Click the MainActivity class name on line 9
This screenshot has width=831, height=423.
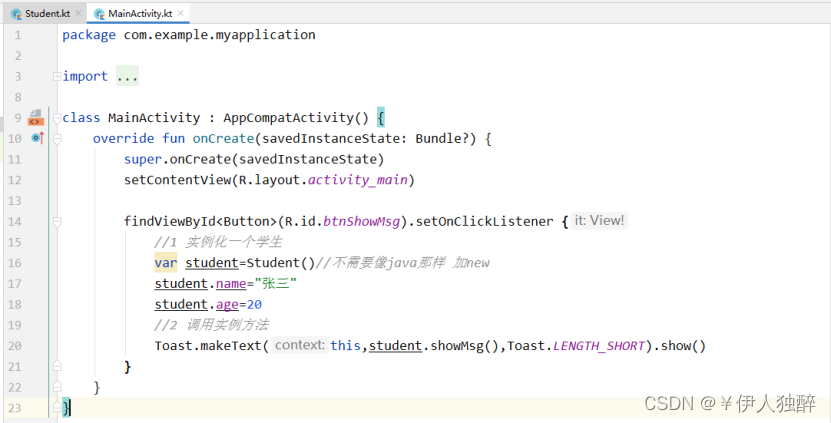click(x=154, y=118)
